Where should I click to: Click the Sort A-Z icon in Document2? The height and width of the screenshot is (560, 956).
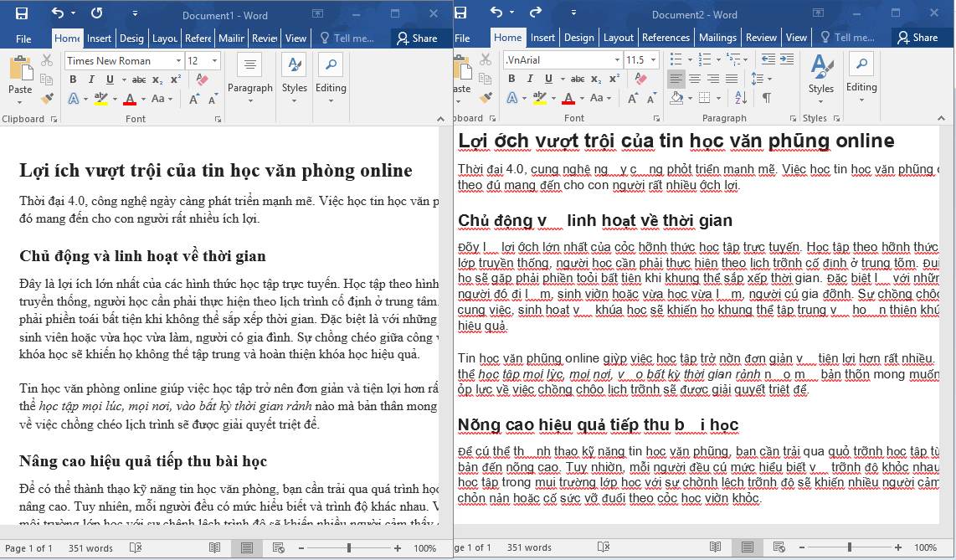742,97
